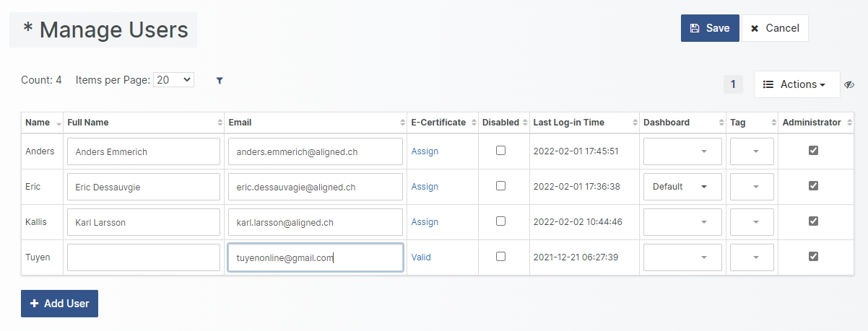The width and height of the screenshot is (868, 331).
Task: Check the Disabled box for Tuyen
Action: click(500, 257)
